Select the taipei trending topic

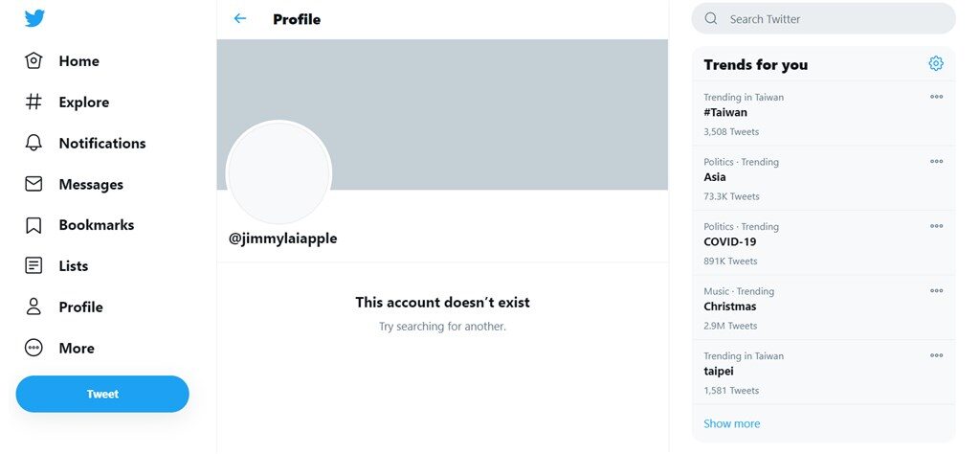[719, 372]
